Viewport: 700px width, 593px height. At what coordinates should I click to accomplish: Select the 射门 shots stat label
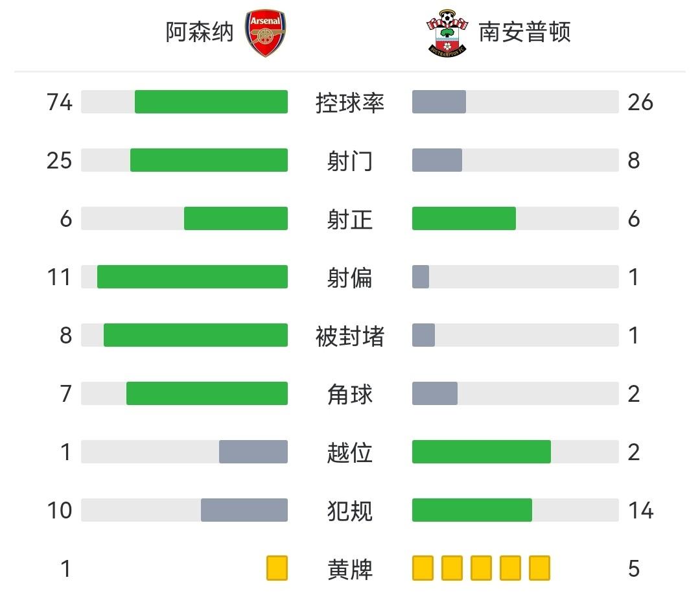[350, 161]
